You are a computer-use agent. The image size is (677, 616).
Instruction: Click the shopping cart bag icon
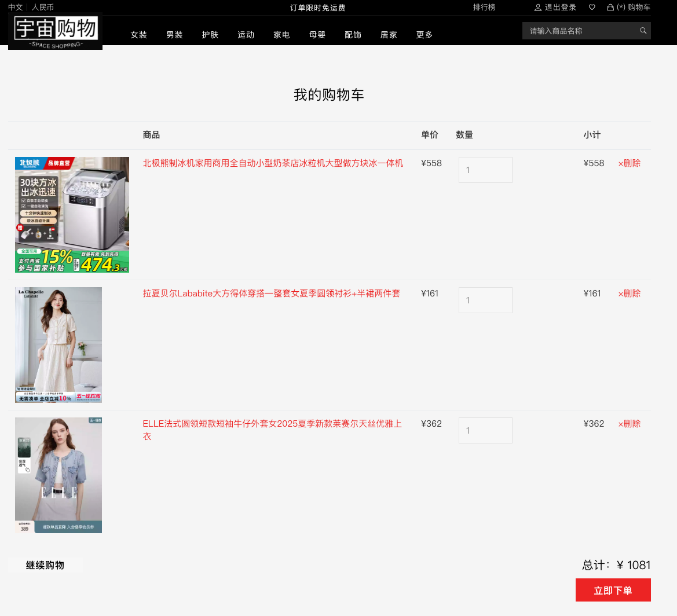coord(610,8)
